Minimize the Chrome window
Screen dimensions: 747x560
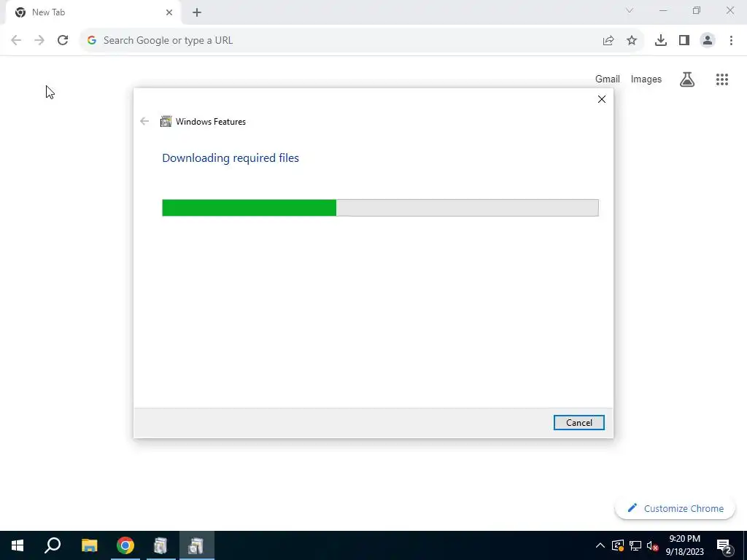tap(663, 10)
